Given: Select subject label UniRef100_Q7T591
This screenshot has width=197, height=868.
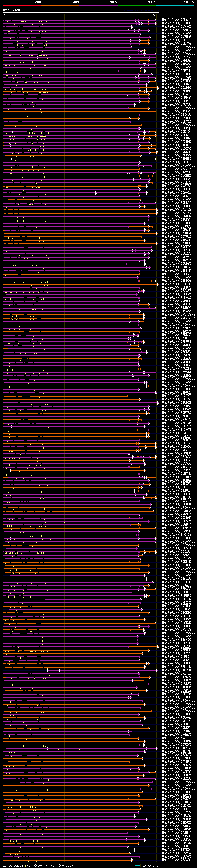Looking at the screenshot, I should 177,78.
